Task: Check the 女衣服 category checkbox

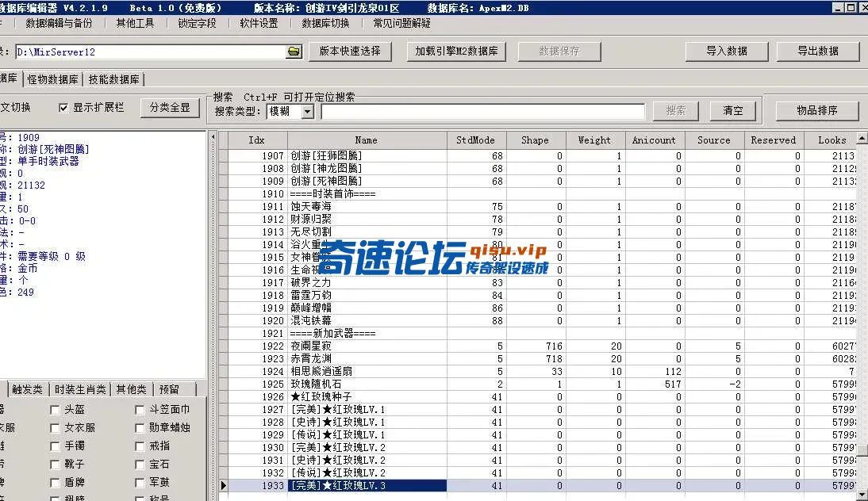Action: (55, 428)
